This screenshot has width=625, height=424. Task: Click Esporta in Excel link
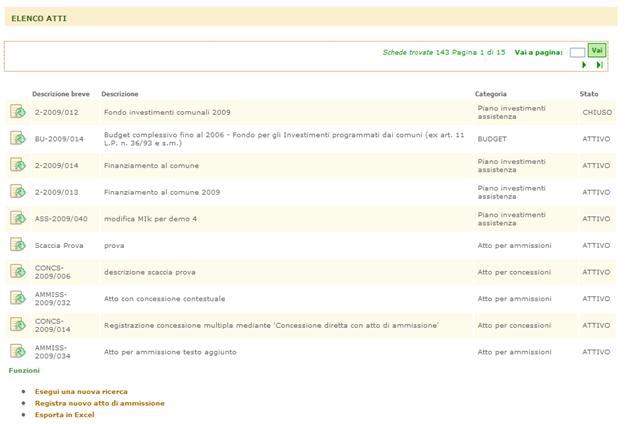pos(65,415)
